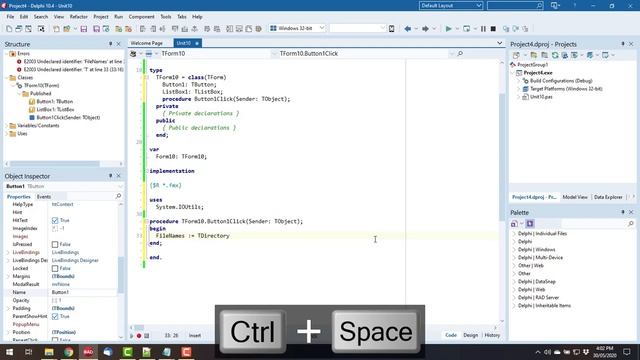Pin the Structure panel
The width and height of the screenshot is (640, 360).
coord(110,44)
